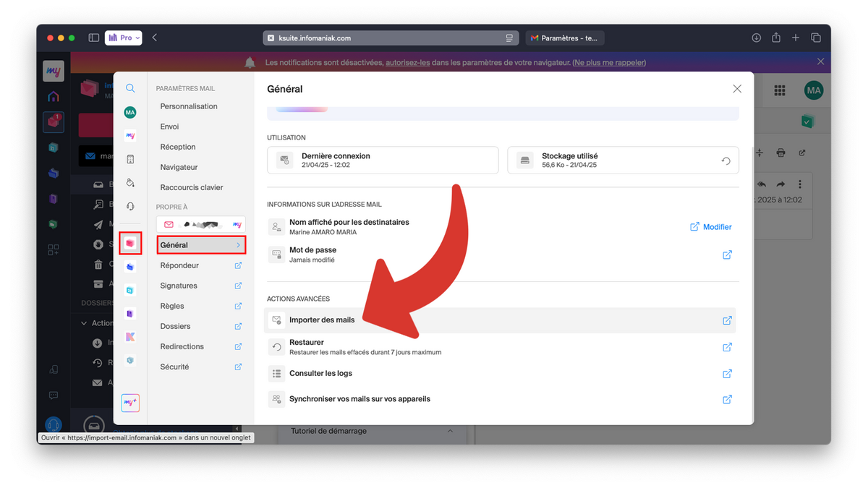This screenshot has height=488, width=868.
Task: Open external link icon for Importer des mails
Action: pyautogui.click(x=727, y=320)
